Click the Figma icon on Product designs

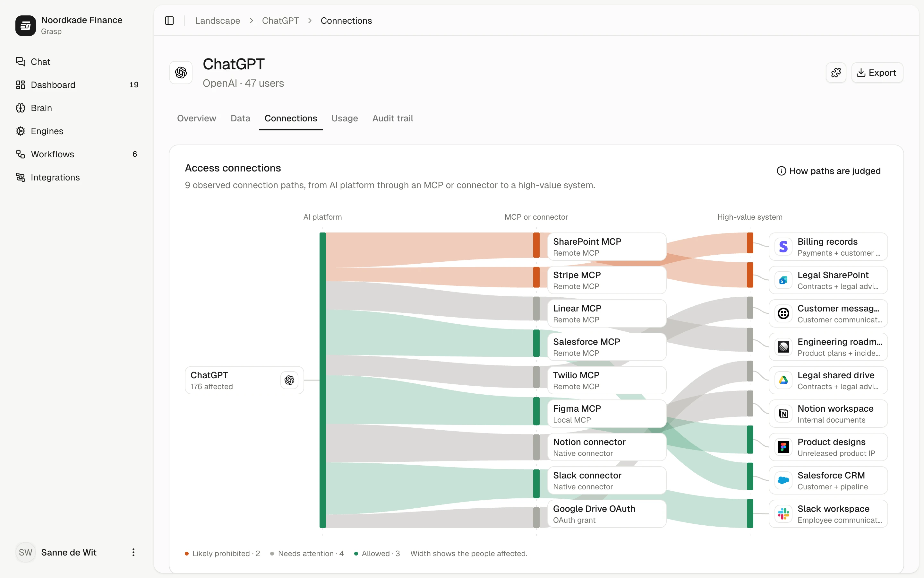(783, 447)
